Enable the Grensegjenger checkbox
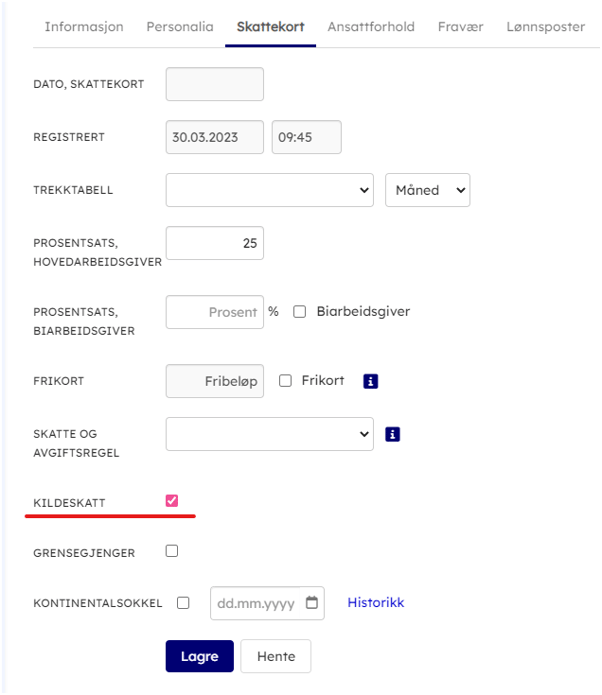 click(172, 551)
